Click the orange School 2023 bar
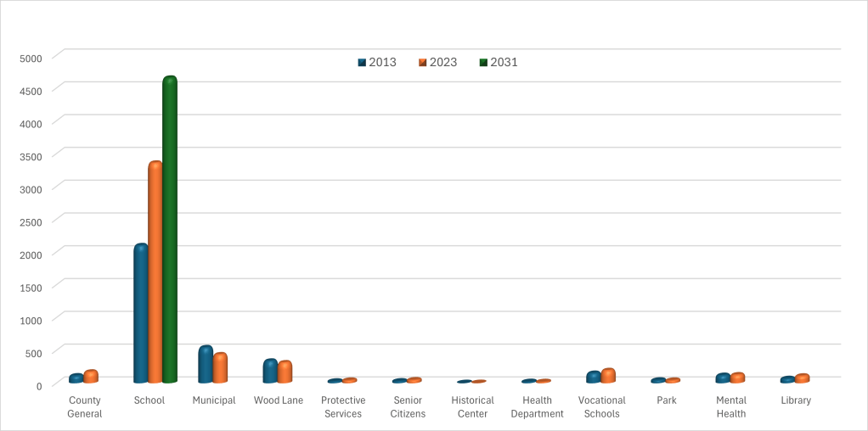Image resolution: width=868 pixels, height=431 pixels. [x=155, y=271]
